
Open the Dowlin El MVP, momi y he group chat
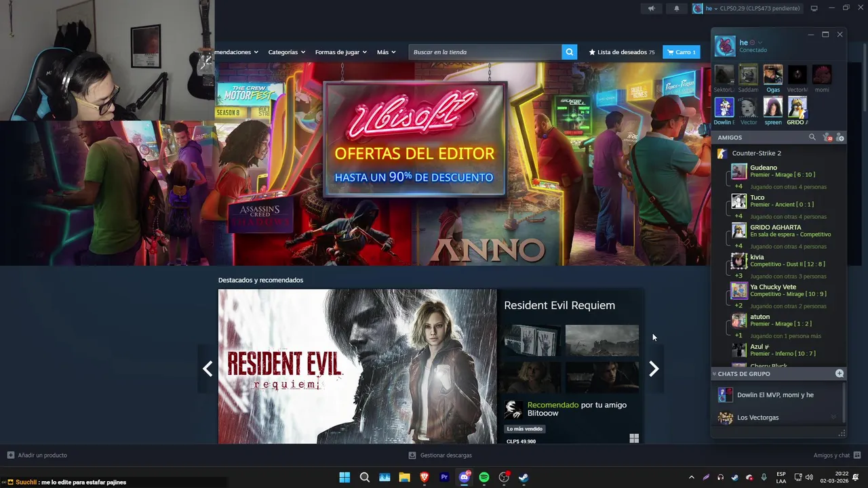point(776,394)
